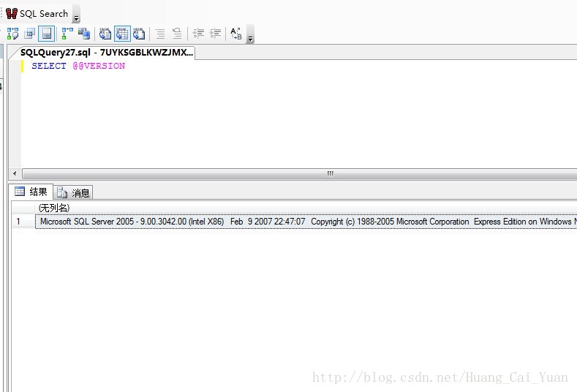Comment out the selected lines
The width and height of the screenshot is (577, 392).
[x=160, y=34]
